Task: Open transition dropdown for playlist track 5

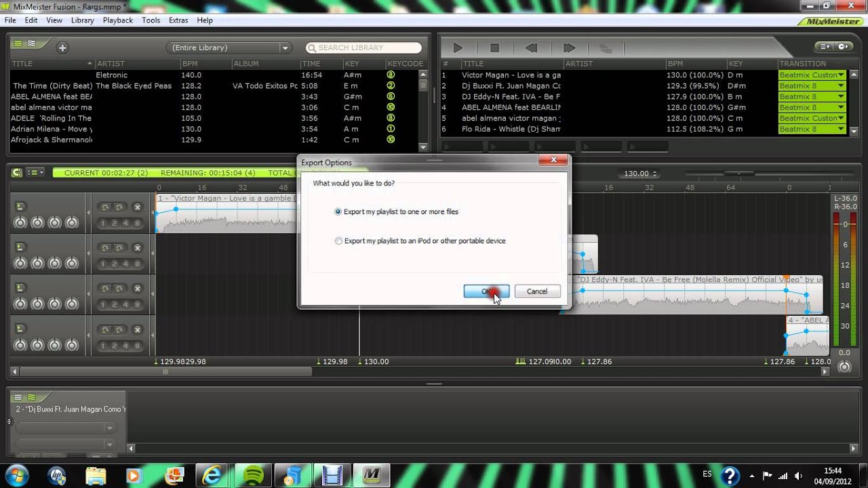Action: point(841,119)
